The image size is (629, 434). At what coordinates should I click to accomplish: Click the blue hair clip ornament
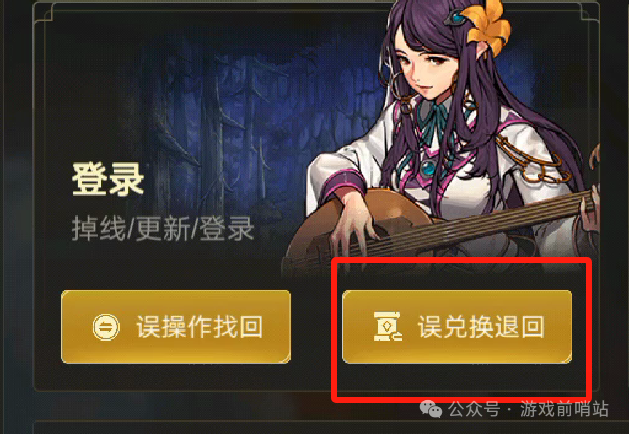tap(456, 18)
